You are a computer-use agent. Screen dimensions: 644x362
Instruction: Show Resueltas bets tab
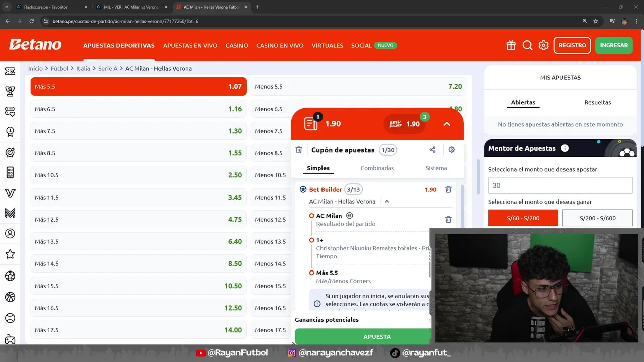point(598,102)
